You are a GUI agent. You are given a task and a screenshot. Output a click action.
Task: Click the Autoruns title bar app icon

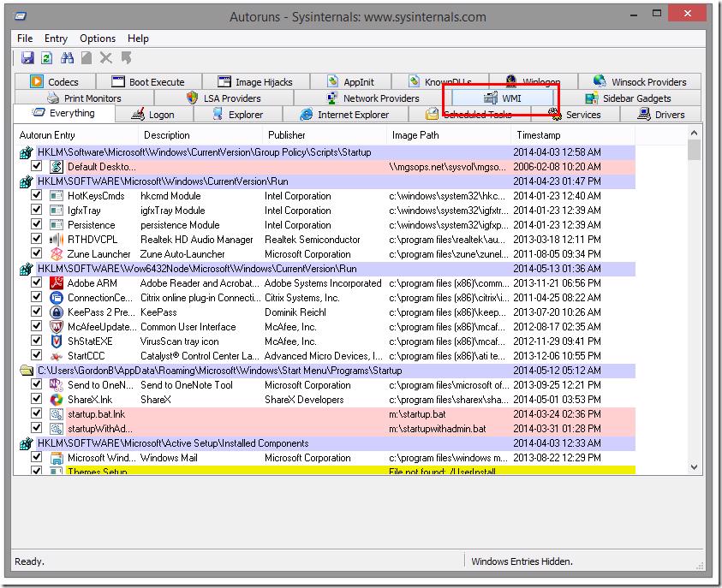pyautogui.click(x=21, y=16)
